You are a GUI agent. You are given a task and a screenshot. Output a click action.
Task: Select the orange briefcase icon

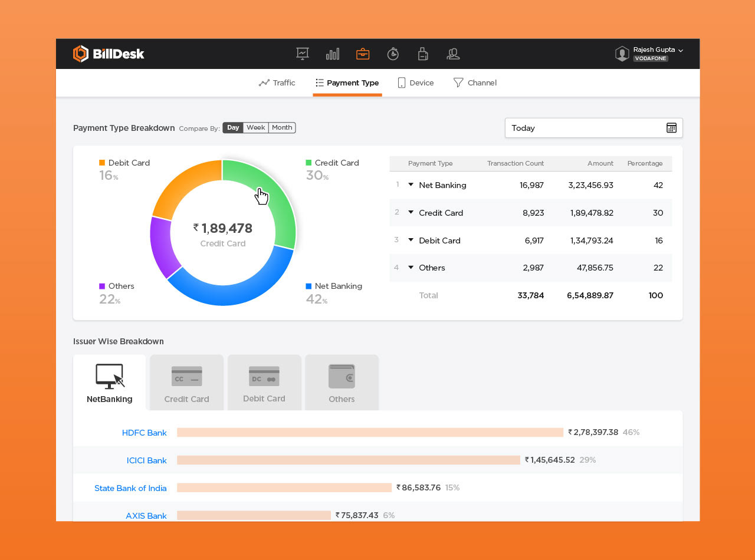[x=363, y=54]
